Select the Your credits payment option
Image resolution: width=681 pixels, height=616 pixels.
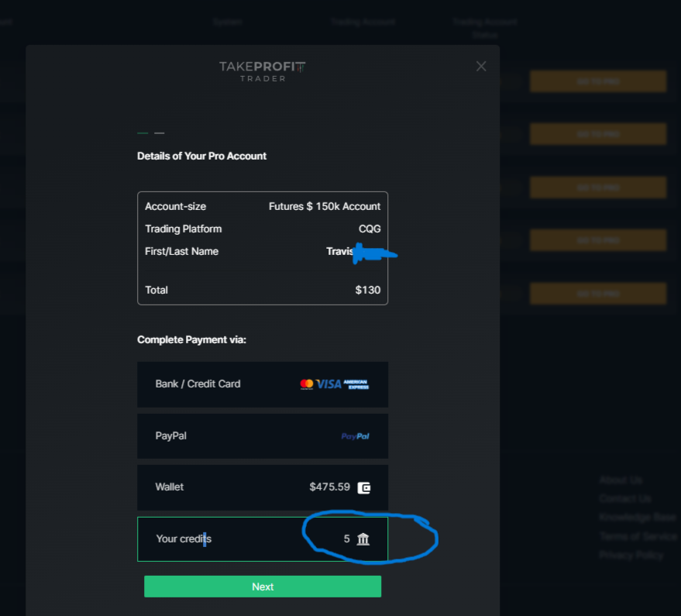263,539
